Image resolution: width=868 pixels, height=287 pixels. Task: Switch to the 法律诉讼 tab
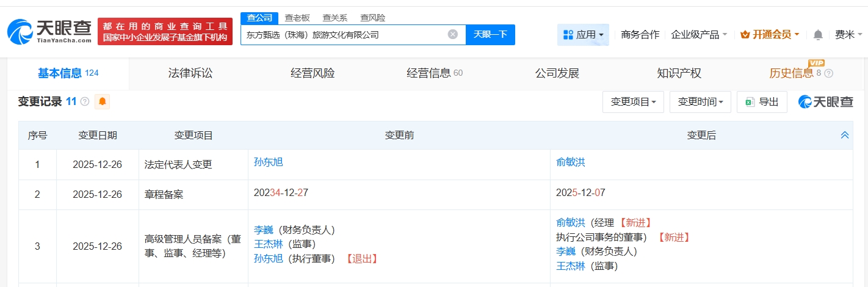[x=190, y=73]
